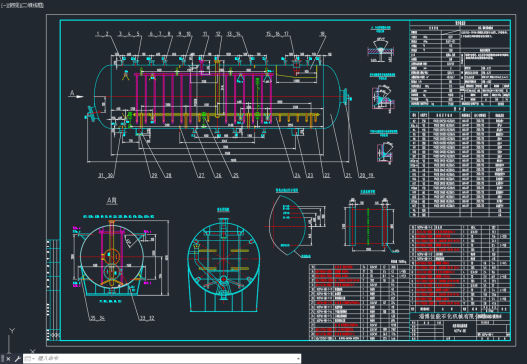Expand command history arrow at command line end

click(298, 359)
